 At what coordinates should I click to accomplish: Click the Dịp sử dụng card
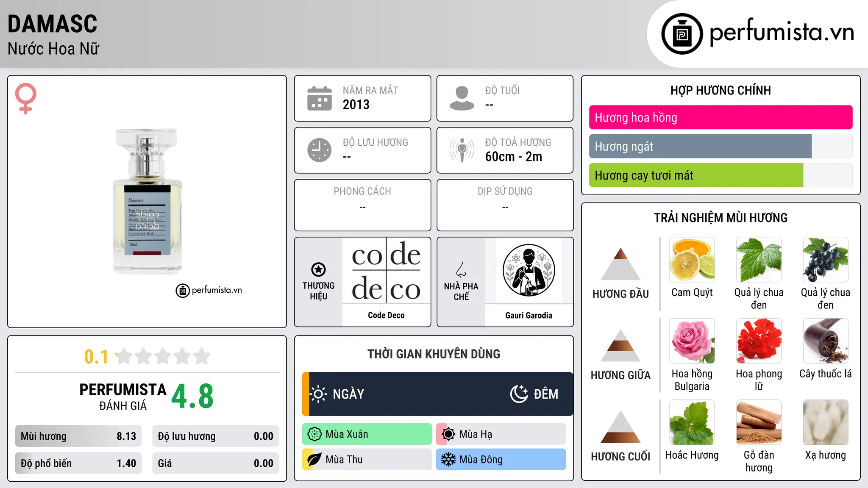pos(505,205)
